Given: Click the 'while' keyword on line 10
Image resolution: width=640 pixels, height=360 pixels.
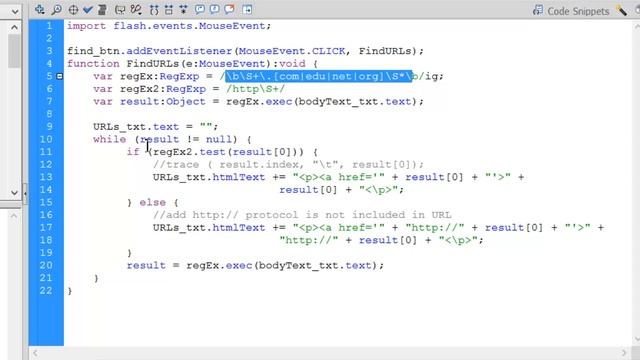Looking at the screenshot, I should pos(109,139).
